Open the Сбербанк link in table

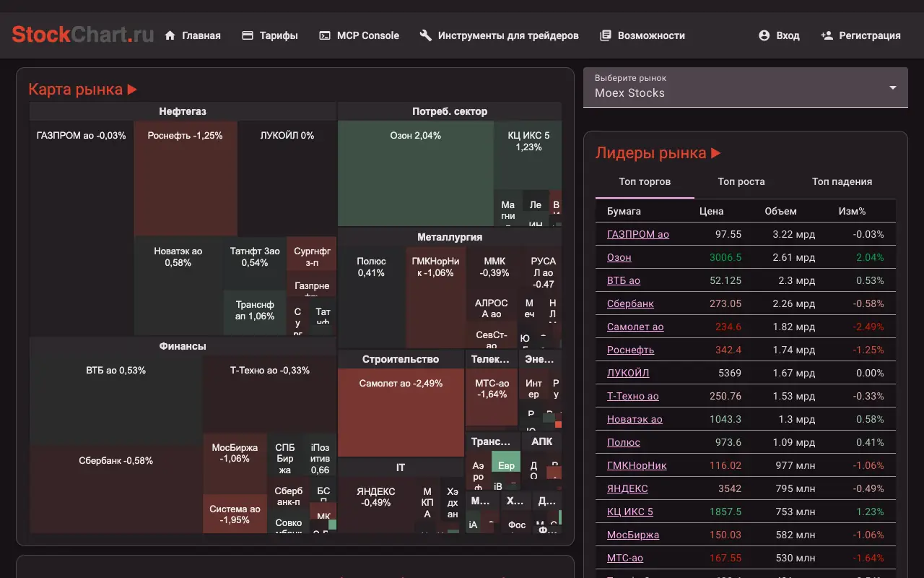630,303
